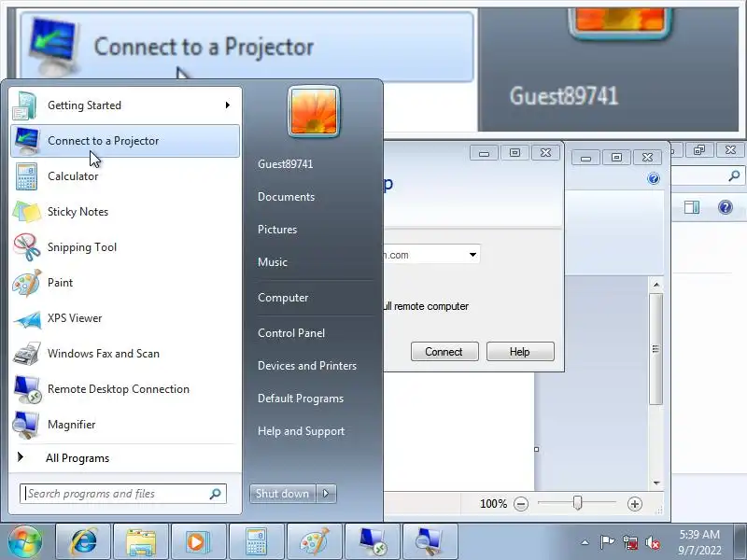Click the preview pane icon in Explorer window
The height and width of the screenshot is (560, 747).
[692, 207]
